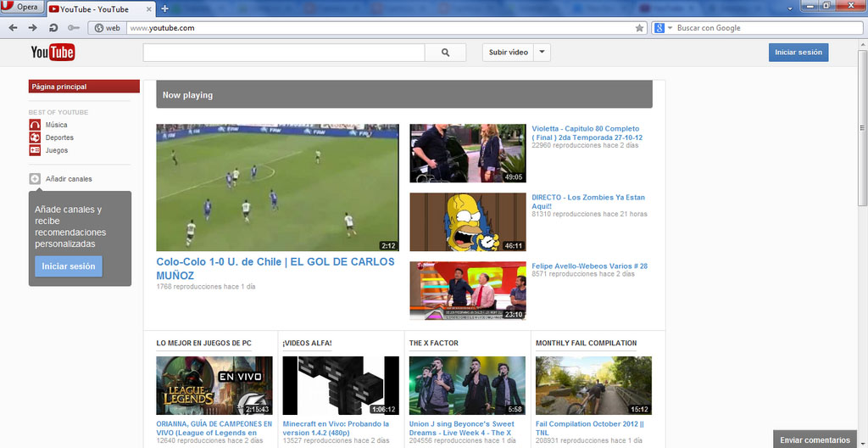Screen dimensions: 868x448
Task: Go forward with the browser forward arrow
Action: tap(33, 28)
